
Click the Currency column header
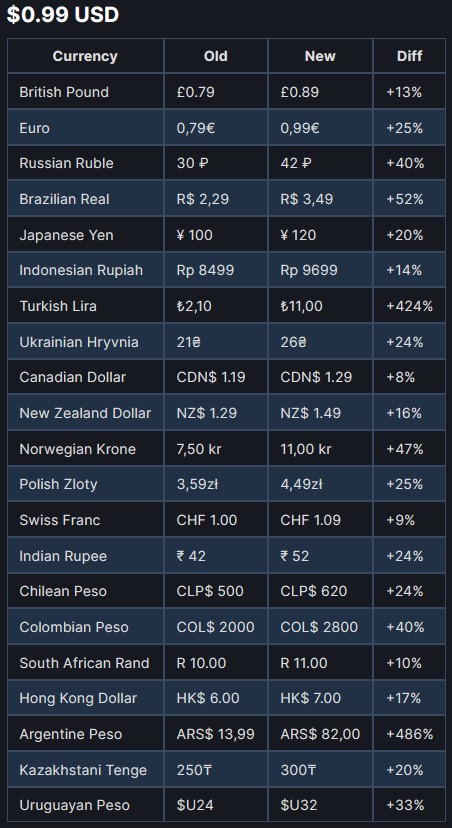85,56
